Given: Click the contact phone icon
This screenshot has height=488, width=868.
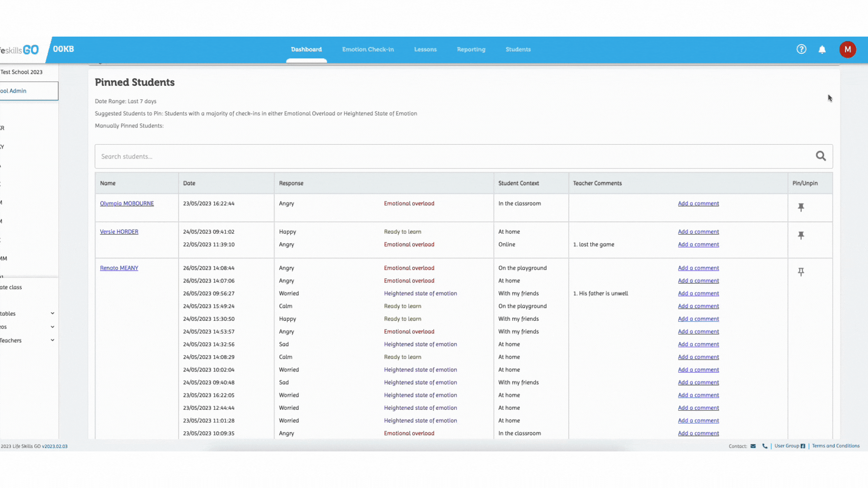Looking at the screenshot, I should (765, 446).
